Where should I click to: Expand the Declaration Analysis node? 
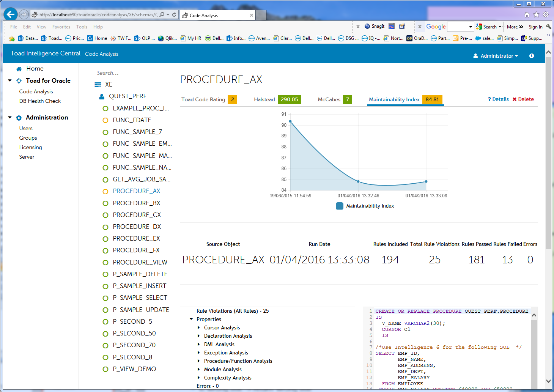coord(198,336)
